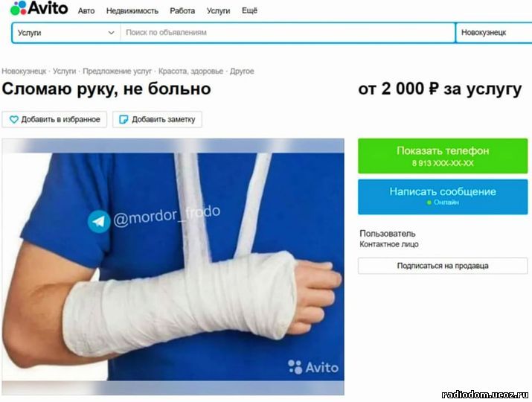Viewport: 532px width, 402px height.
Task: Expand the Услуги category dropdown
Action: coord(66,33)
